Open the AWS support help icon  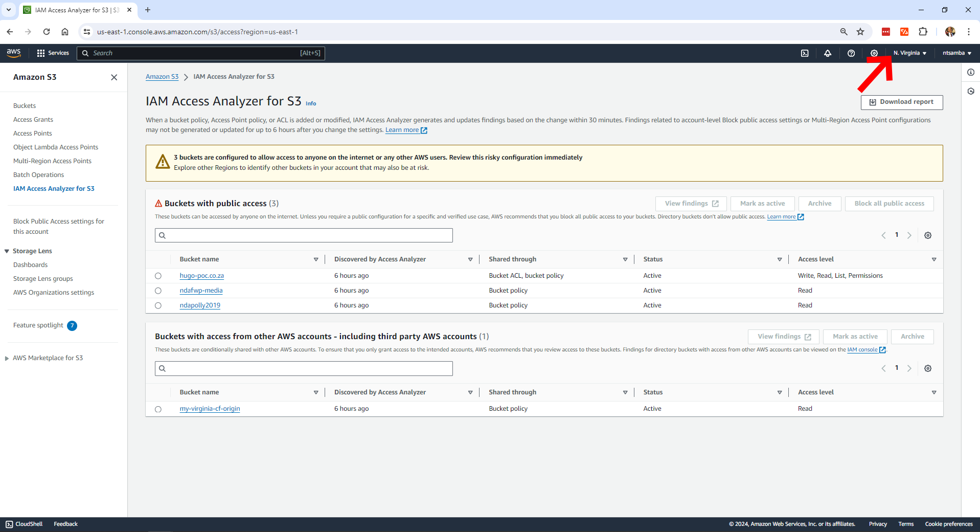[x=851, y=53]
